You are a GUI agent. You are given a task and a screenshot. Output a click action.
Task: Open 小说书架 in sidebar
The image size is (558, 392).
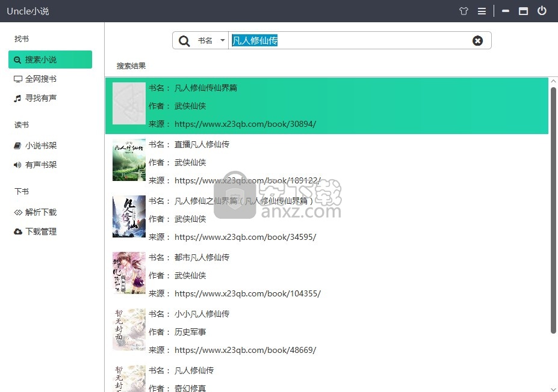pyautogui.click(x=50, y=145)
